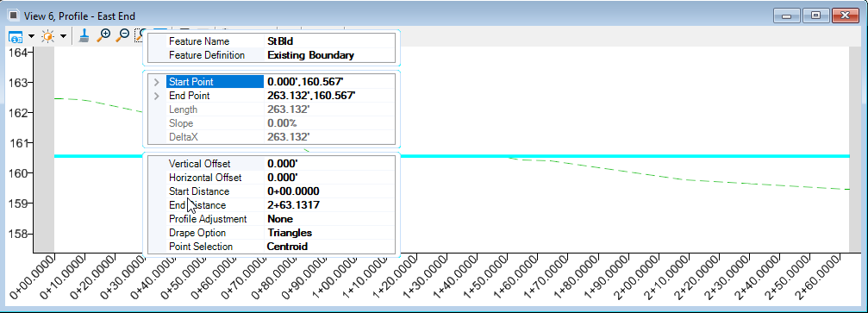Expand the View Attributes dropdown arrow
This screenshot has height=313, width=868.
[x=31, y=37]
